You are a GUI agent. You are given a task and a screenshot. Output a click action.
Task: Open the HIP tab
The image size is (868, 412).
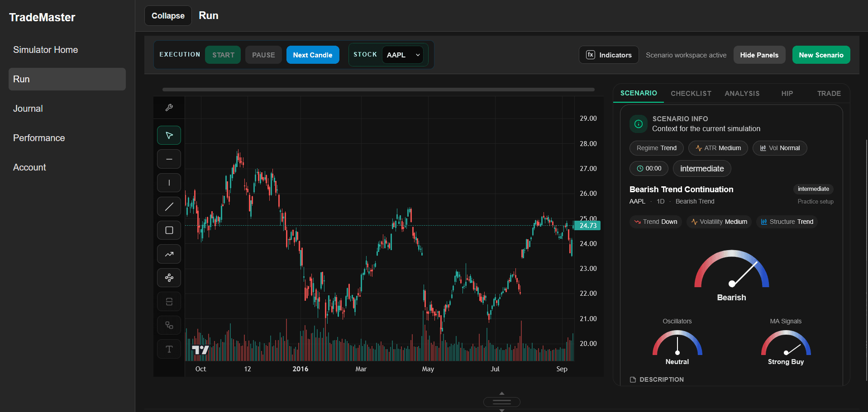point(787,94)
